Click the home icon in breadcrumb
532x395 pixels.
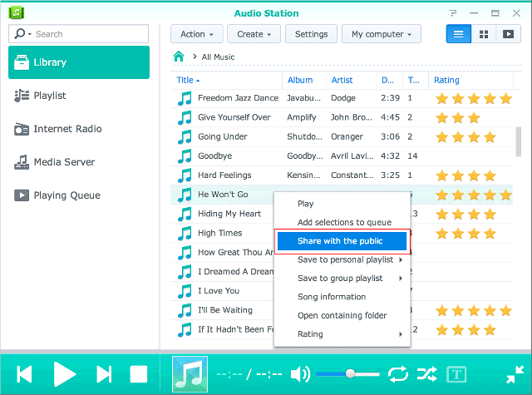pos(179,57)
